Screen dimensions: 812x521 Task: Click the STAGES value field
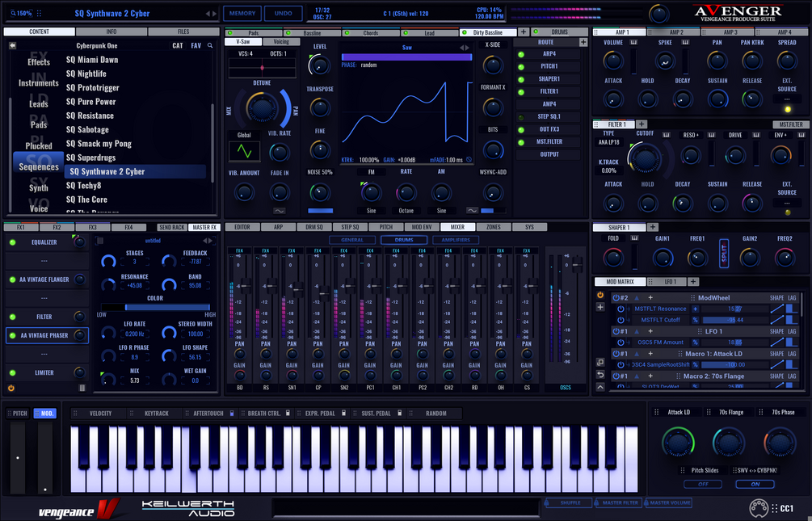pyautogui.click(x=134, y=262)
